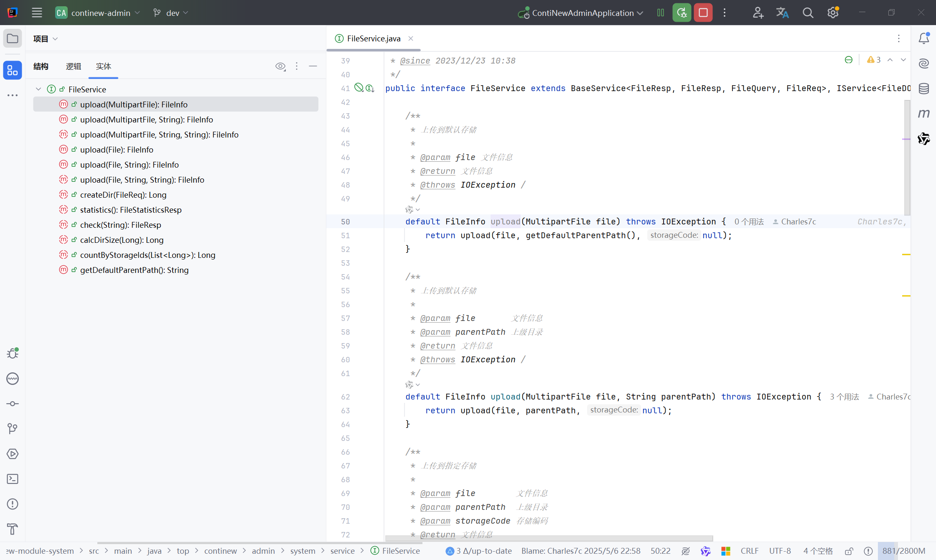Open structure panel options menu
Viewport: 936px width, 560px height.
tap(297, 66)
